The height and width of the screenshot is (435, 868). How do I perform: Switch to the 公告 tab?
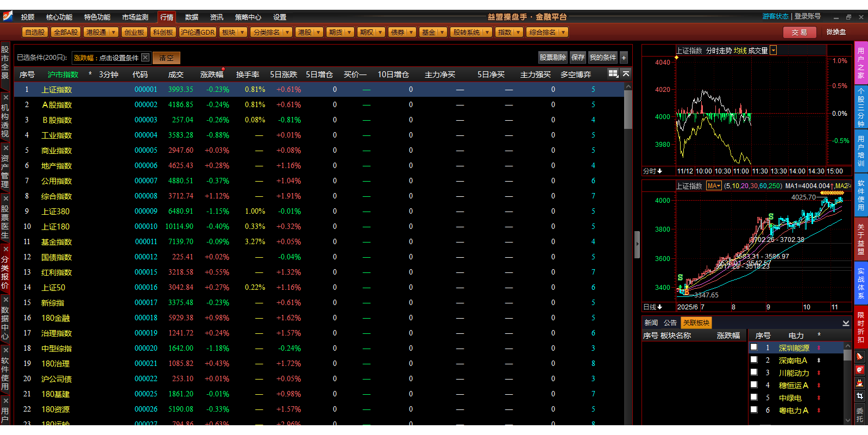click(670, 323)
